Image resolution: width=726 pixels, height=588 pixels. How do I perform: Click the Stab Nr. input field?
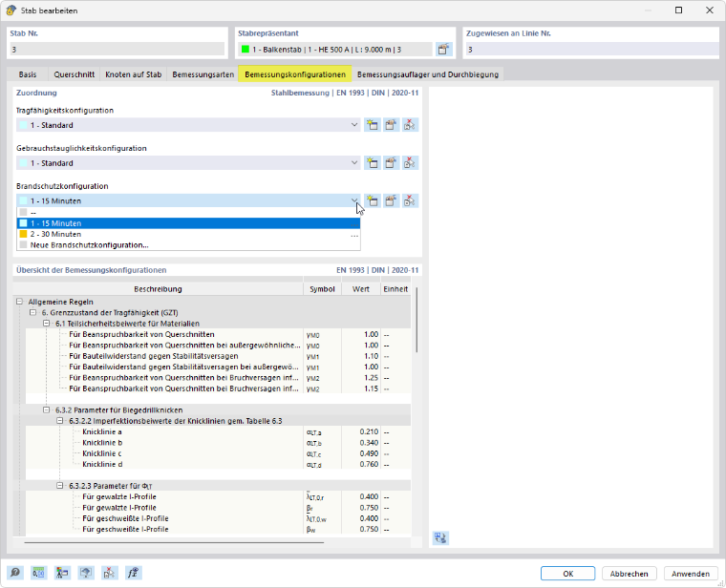(x=117, y=49)
